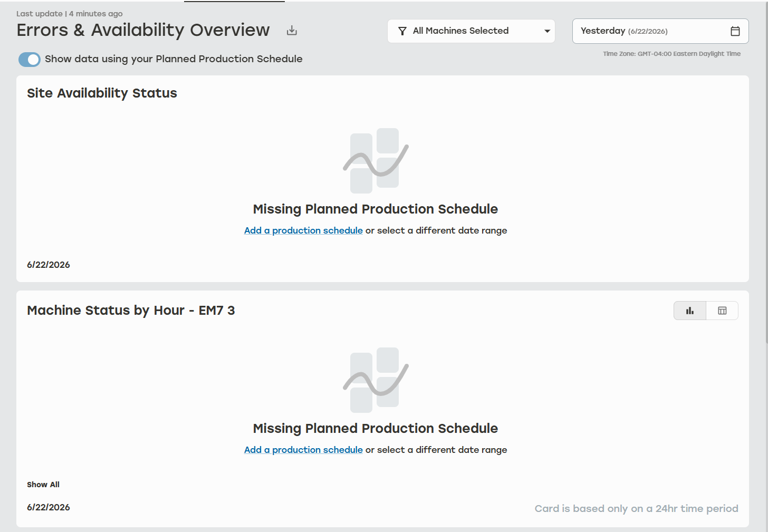
Task: Toggle Planned Production Schedule switch off
Action: click(30, 60)
